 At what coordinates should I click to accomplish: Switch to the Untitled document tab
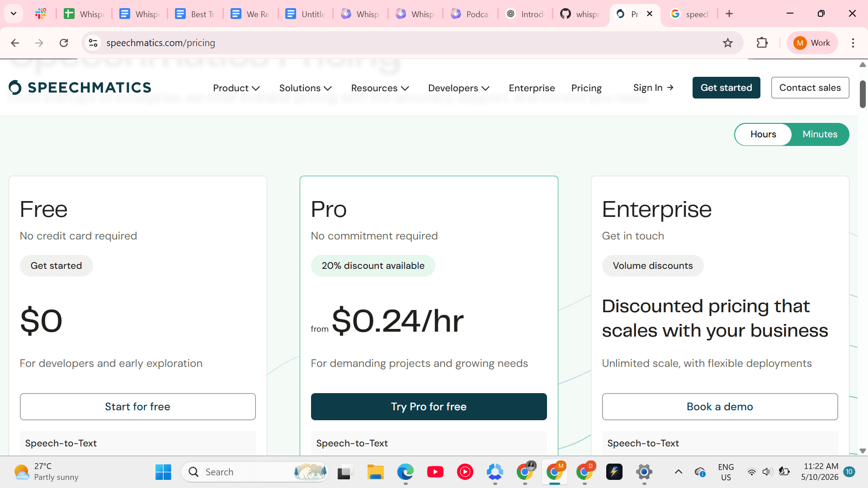point(305,14)
